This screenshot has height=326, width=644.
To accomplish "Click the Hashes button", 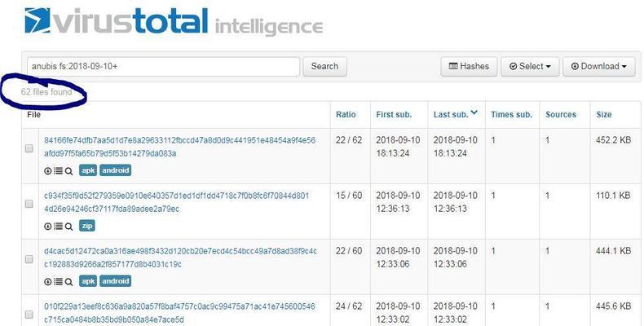I will [469, 67].
